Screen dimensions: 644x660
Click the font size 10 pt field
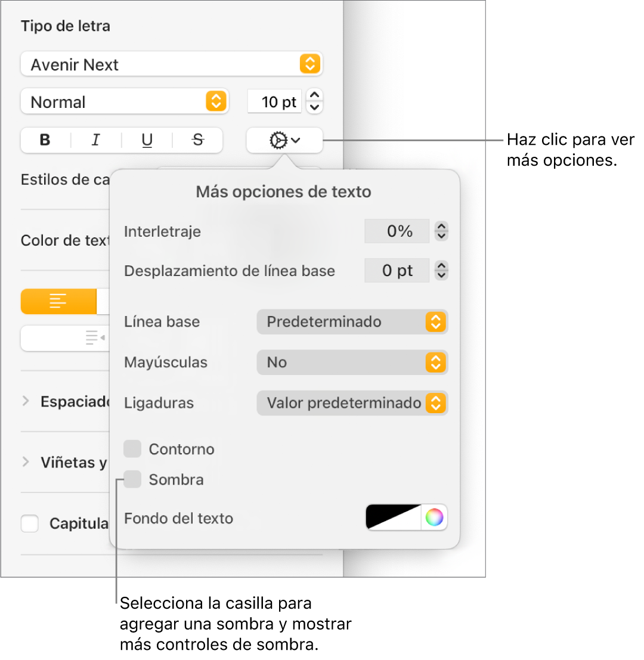click(x=275, y=102)
